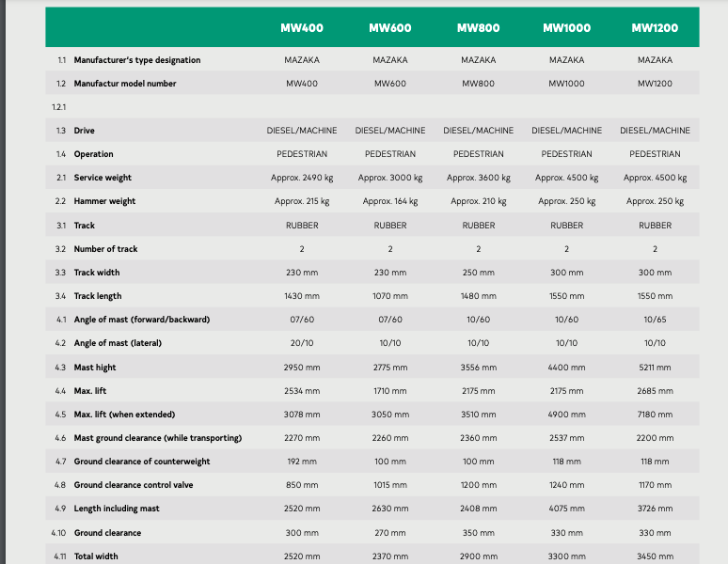Click the row number 1.2.1
Screen dimensions: 728x564
[x=58, y=107]
